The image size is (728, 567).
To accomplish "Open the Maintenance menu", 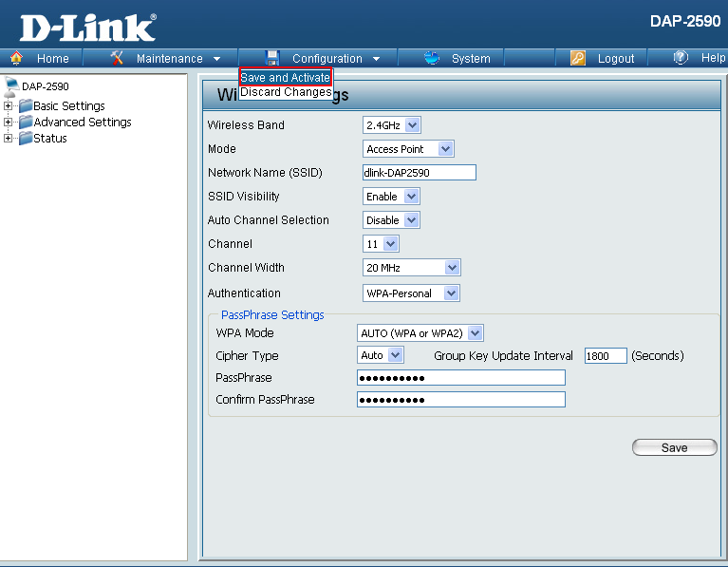I will click(x=170, y=59).
